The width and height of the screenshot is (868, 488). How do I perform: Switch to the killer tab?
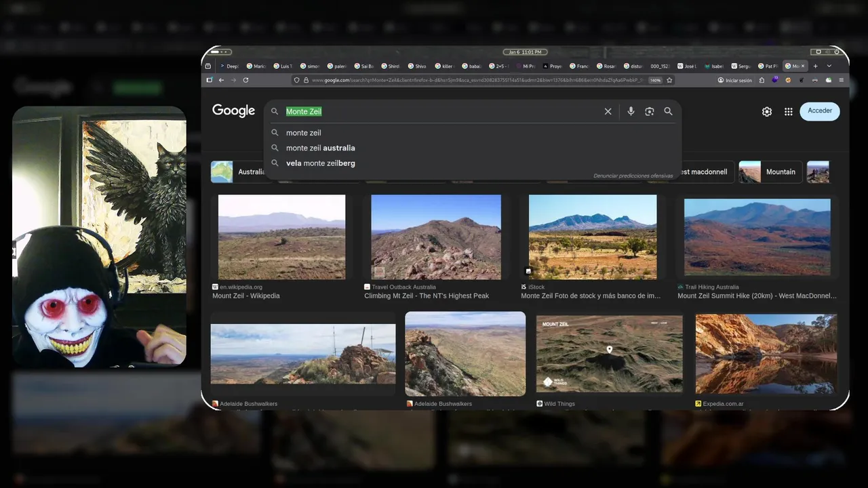click(x=443, y=66)
